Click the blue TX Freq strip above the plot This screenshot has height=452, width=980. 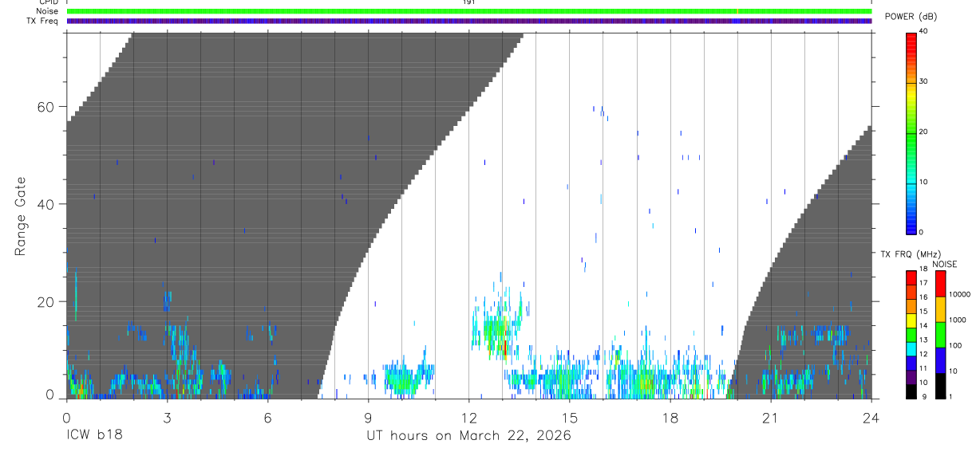(469, 21)
